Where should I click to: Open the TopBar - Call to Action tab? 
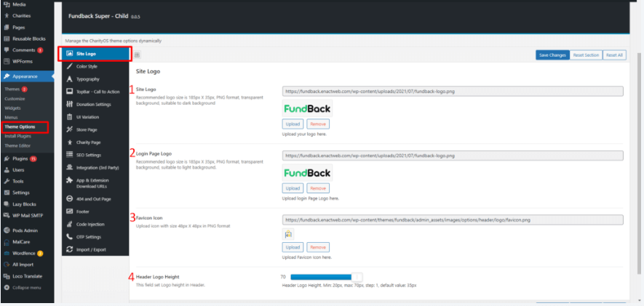pos(95,92)
